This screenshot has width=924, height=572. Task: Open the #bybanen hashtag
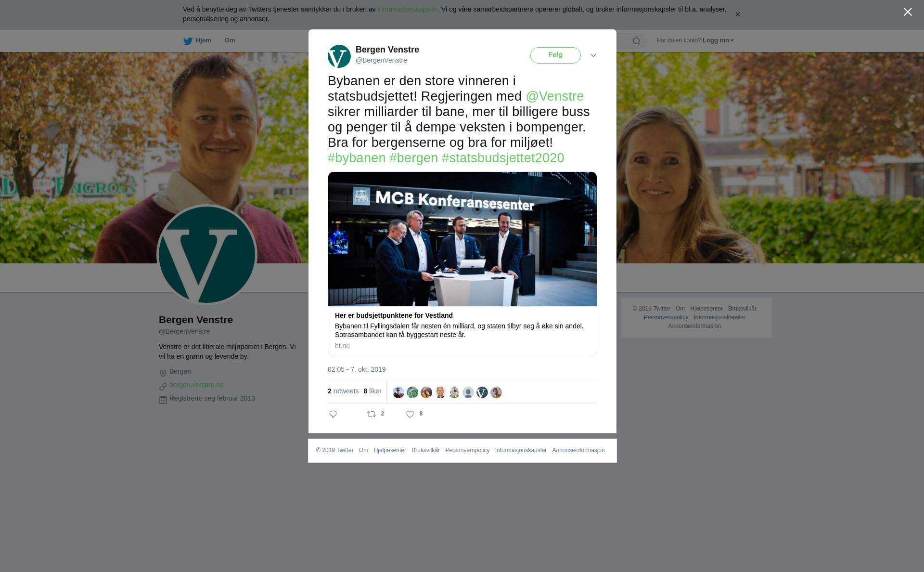pyautogui.click(x=357, y=158)
